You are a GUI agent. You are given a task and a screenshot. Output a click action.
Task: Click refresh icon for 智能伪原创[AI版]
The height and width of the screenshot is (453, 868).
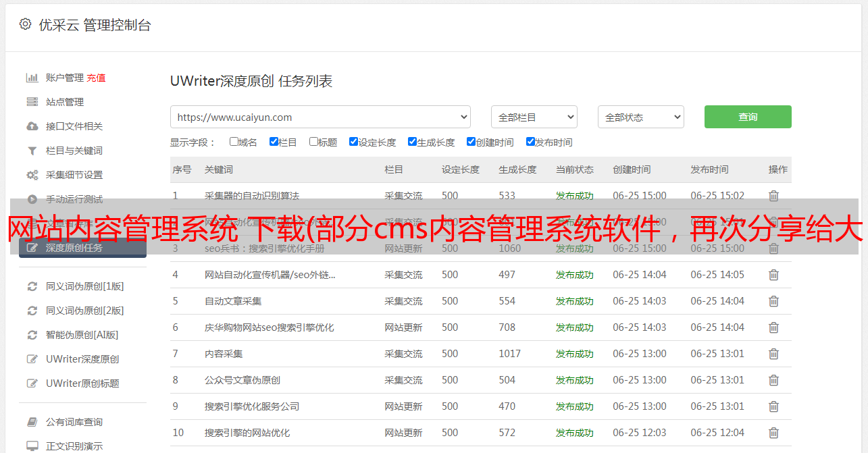click(x=32, y=335)
